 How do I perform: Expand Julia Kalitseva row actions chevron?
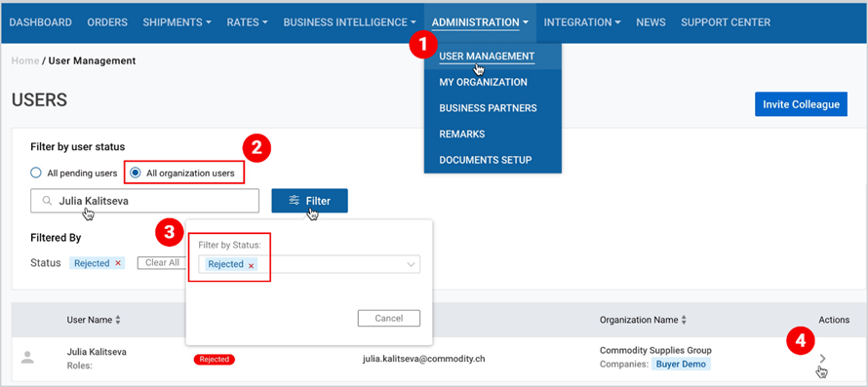tap(822, 358)
